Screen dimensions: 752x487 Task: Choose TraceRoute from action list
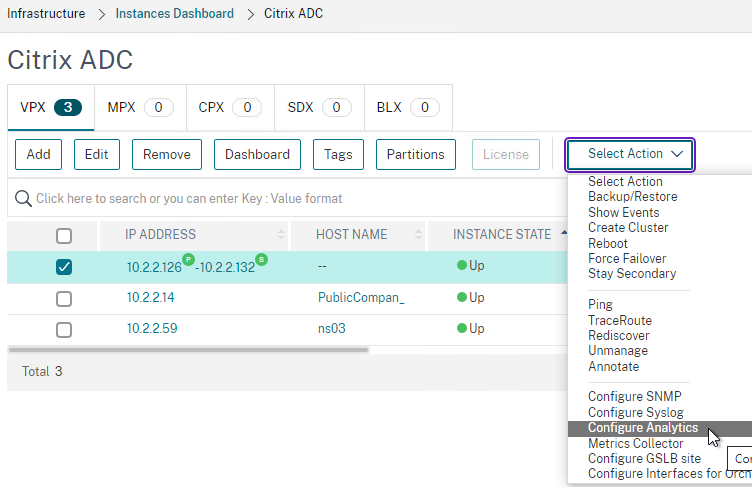point(620,320)
